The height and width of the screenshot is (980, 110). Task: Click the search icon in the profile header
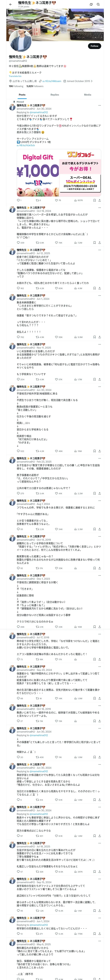click(x=98, y=5)
